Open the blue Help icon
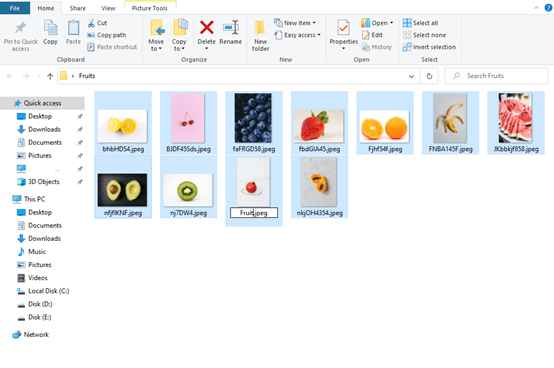This screenshot has height=368, width=554. pyautogui.click(x=548, y=7)
